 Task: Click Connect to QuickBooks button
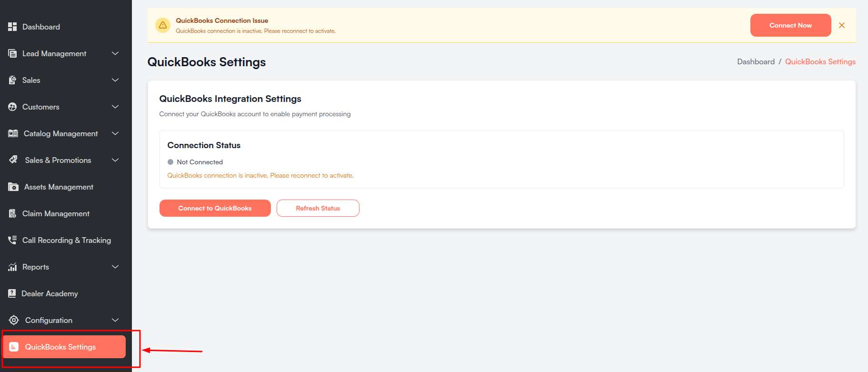(x=215, y=208)
